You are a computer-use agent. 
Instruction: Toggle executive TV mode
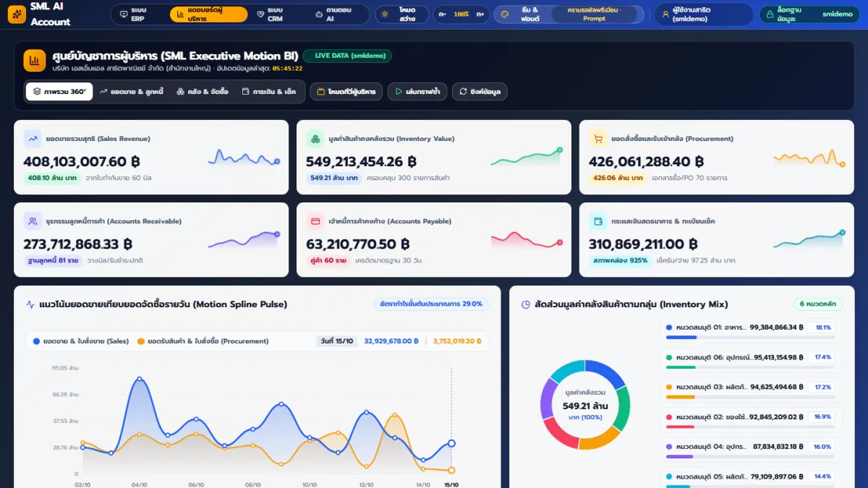(x=346, y=92)
